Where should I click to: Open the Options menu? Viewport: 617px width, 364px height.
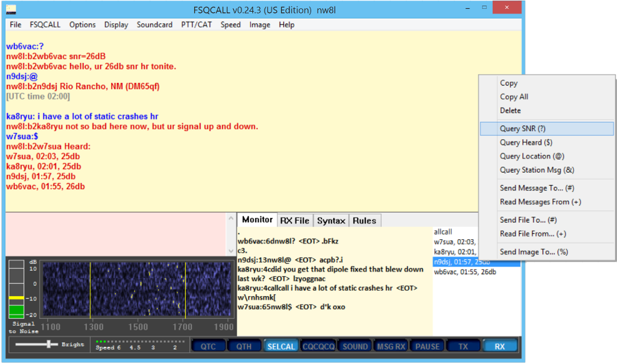[82, 25]
